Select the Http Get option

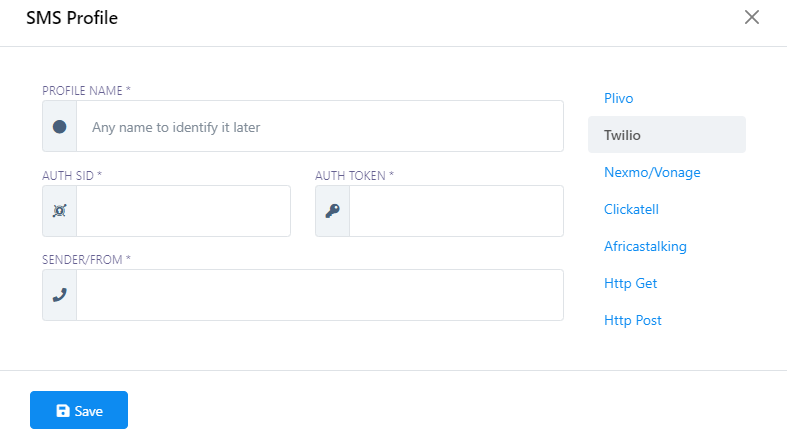630,283
